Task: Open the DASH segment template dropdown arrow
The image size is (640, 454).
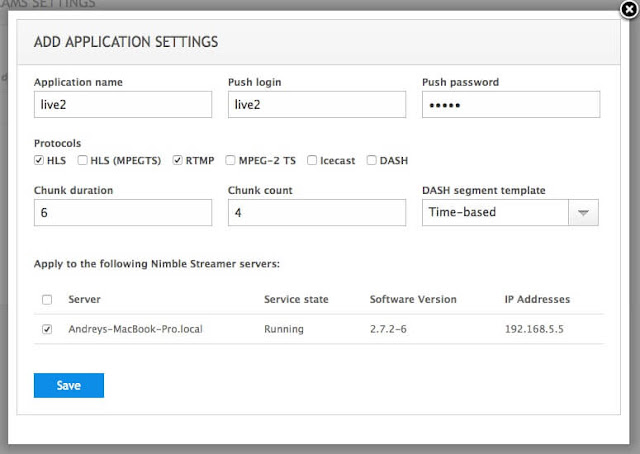Action: pyautogui.click(x=583, y=212)
